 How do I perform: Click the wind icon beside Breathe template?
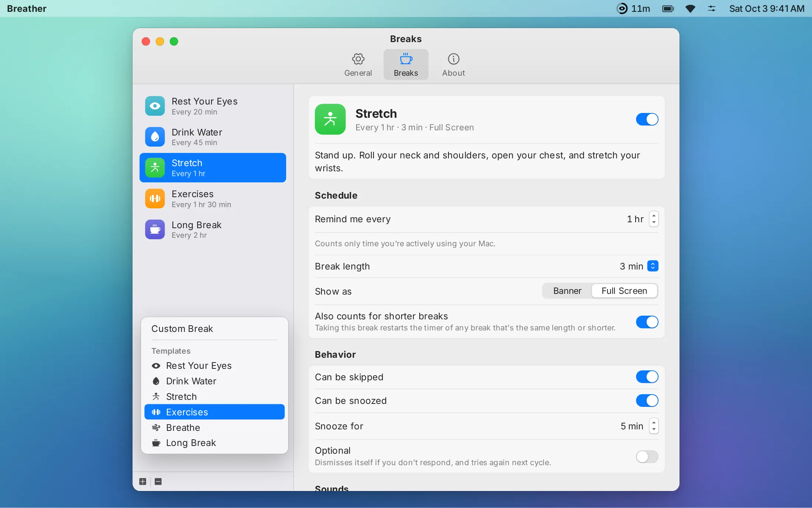[x=156, y=428]
